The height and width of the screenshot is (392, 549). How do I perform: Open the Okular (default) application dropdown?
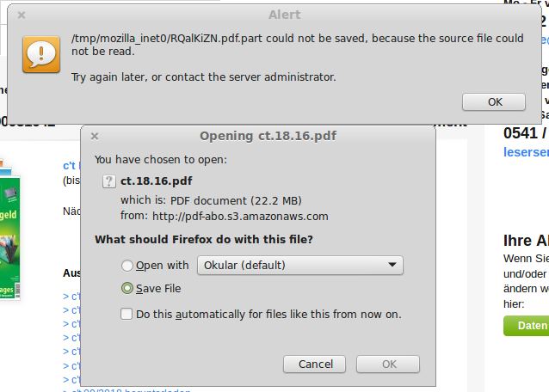tap(300, 266)
